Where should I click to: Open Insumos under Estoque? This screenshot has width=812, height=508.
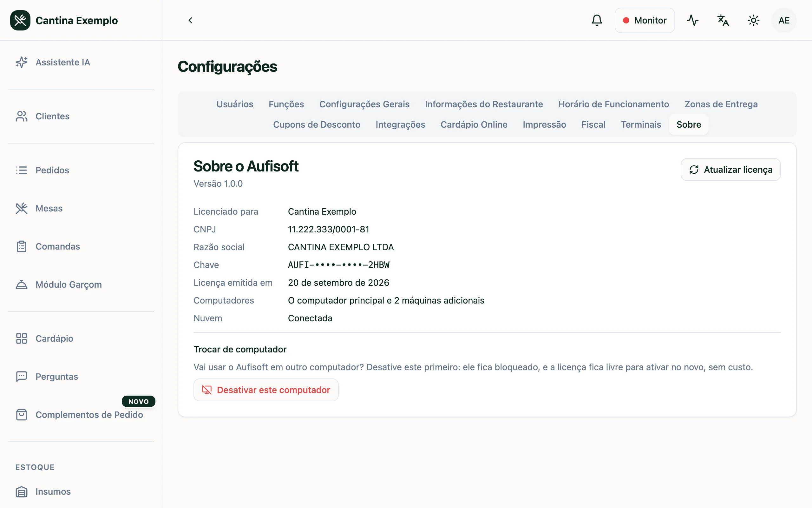pyautogui.click(x=81, y=491)
